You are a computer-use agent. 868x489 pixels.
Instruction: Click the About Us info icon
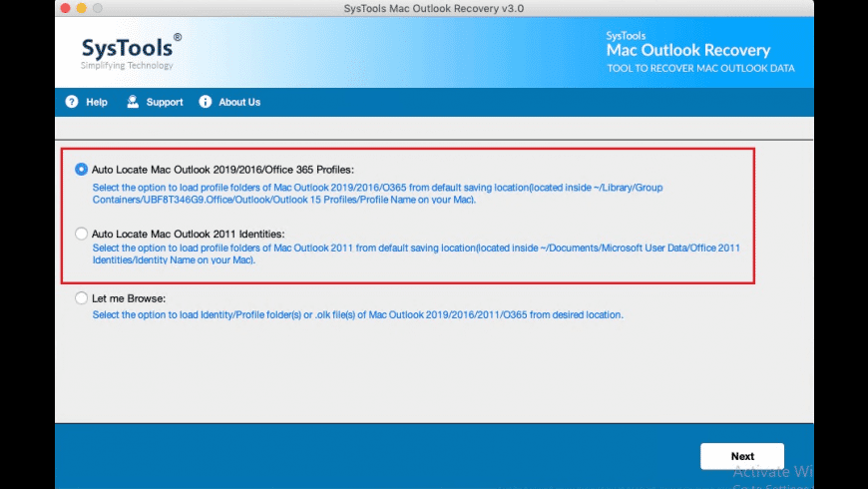pyautogui.click(x=206, y=102)
